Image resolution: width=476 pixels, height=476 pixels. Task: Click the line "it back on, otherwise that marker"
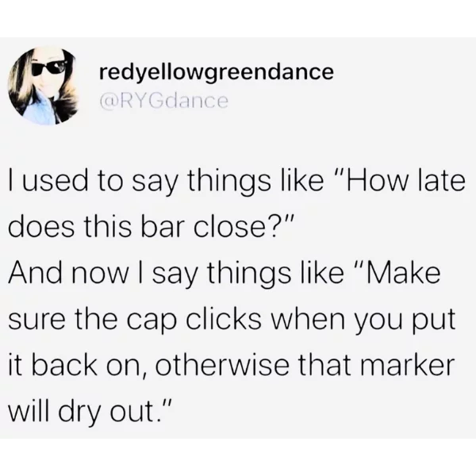click(x=232, y=365)
